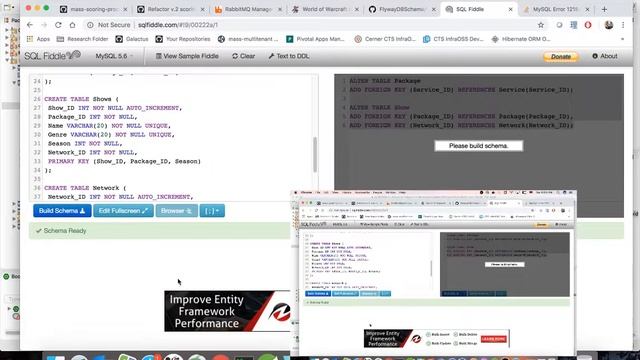This screenshot has height=360, width=640.
Task: Click the yellow Donate button
Action: click(561, 56)
